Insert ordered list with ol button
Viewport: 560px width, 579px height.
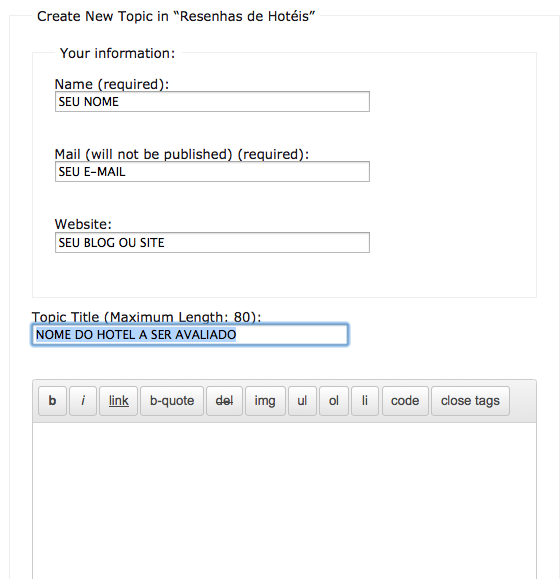tap(334, 401)
